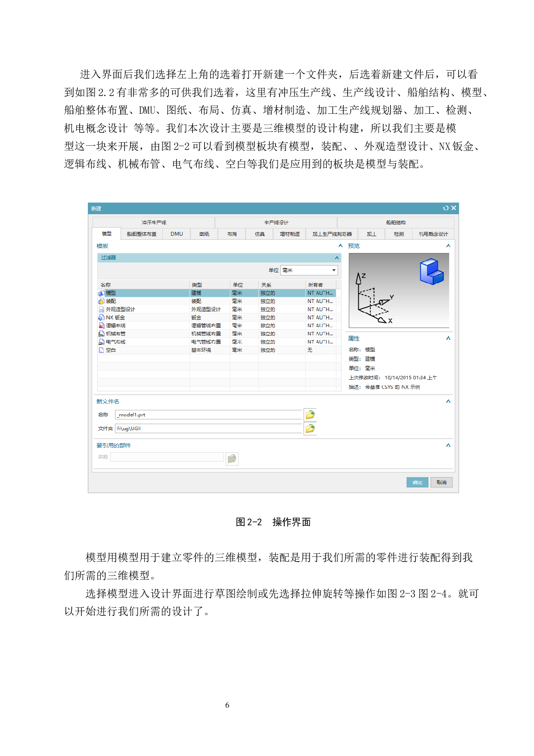Select the 机械布管 routing template icon

tap(101, 334)
